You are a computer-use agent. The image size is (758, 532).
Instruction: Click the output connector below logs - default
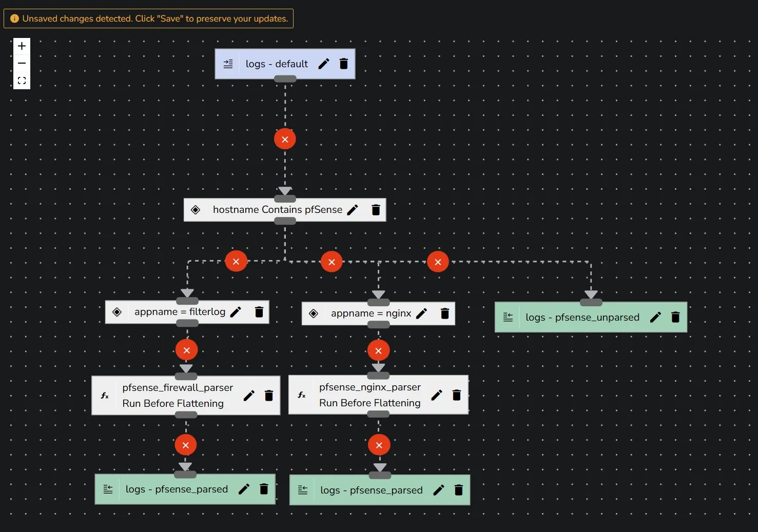click(x=285, y=78)
